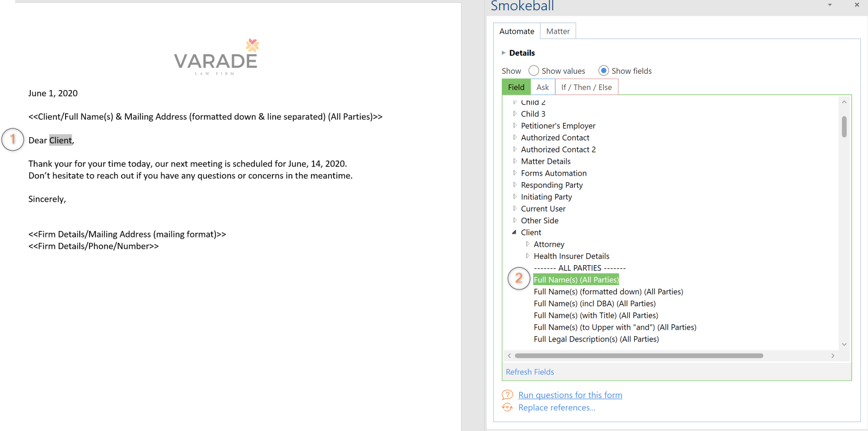This screenshot has width=868, height=431.
Task: Expand the Petitioner's Employer node
Action: 515,126
